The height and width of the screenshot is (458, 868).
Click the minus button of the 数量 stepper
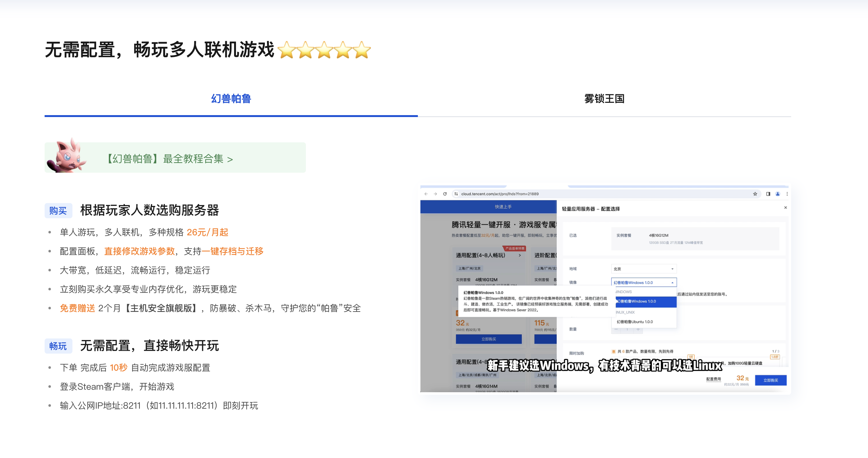pyautogui.click(x=616, y=329)
